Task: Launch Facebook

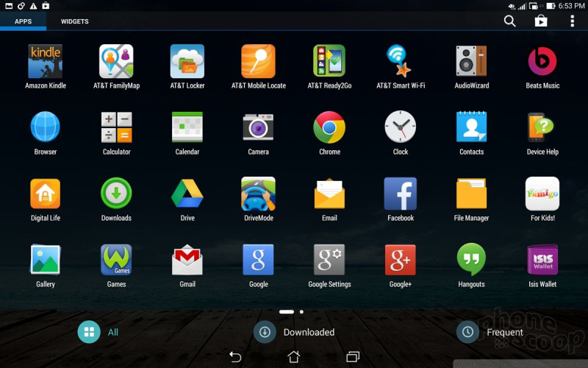Action: tap(401, 194)
